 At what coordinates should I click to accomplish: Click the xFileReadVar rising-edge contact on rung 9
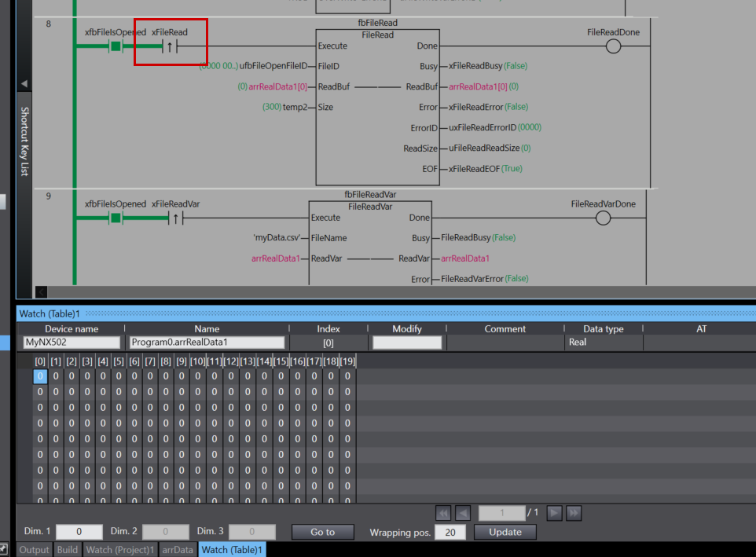coord(175,218)
